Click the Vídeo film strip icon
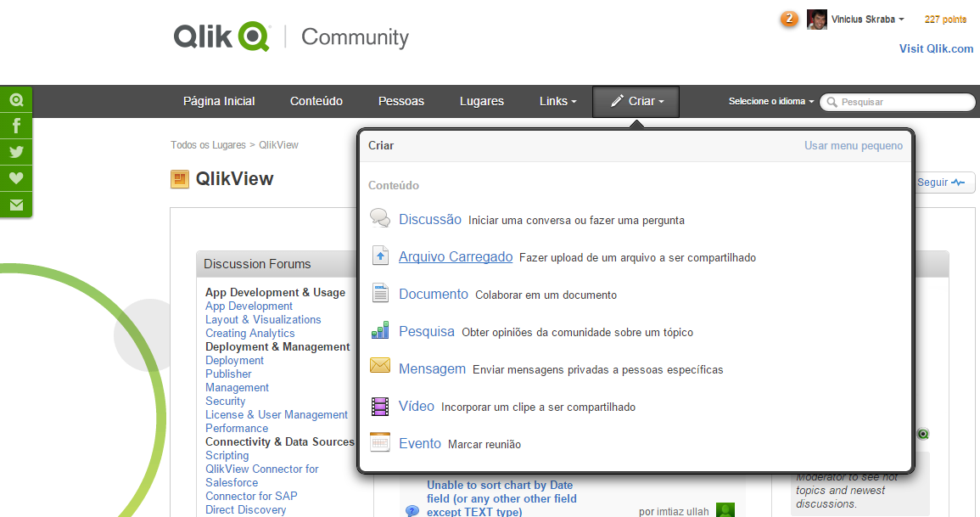Image resolution: width=980 pixels, height=517 pixels. (380, 407)
